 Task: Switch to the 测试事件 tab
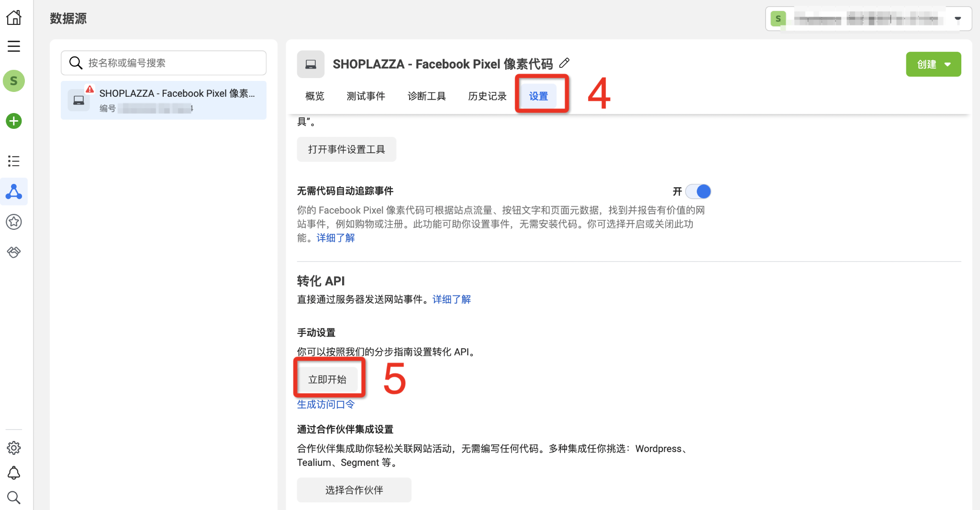pos(366,96)
